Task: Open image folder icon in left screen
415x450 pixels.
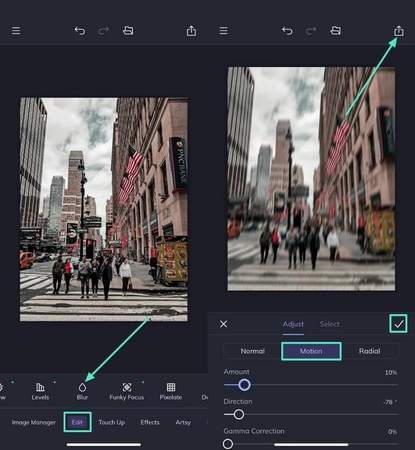Action: coord(128,31)
